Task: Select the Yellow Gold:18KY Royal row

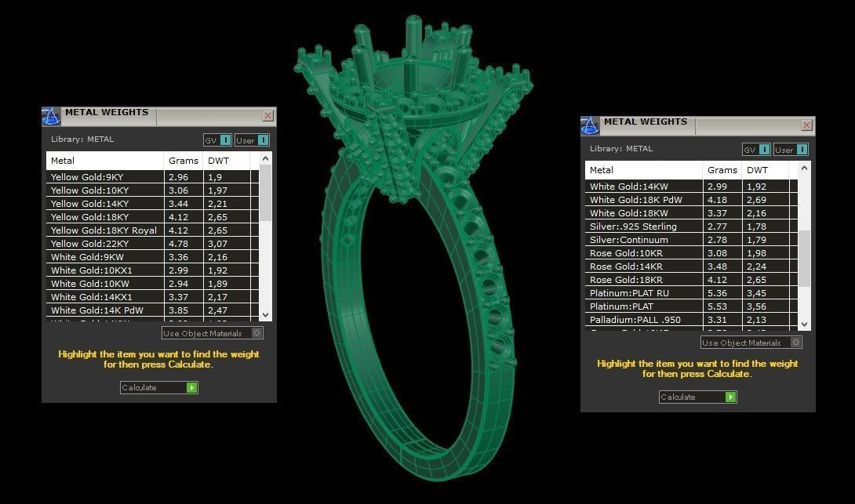Action: (x=152, y=230)
